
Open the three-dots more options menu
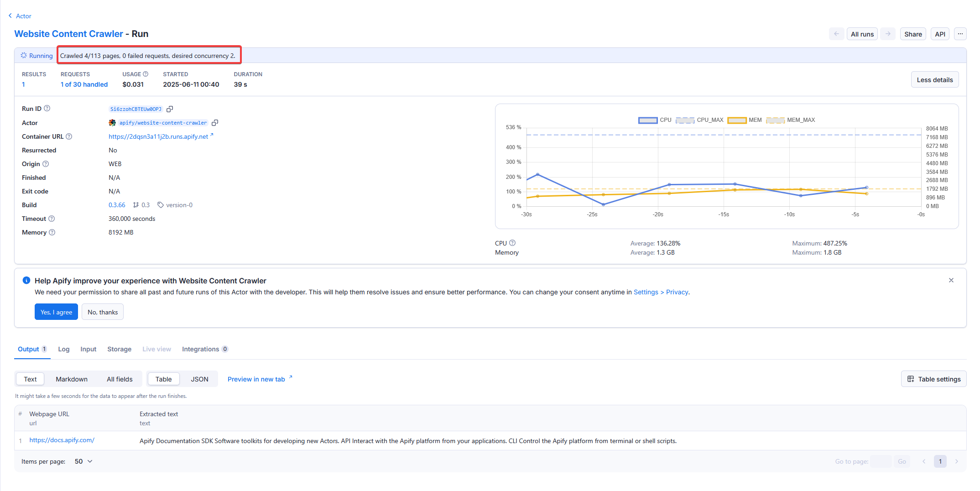(960, 34)
